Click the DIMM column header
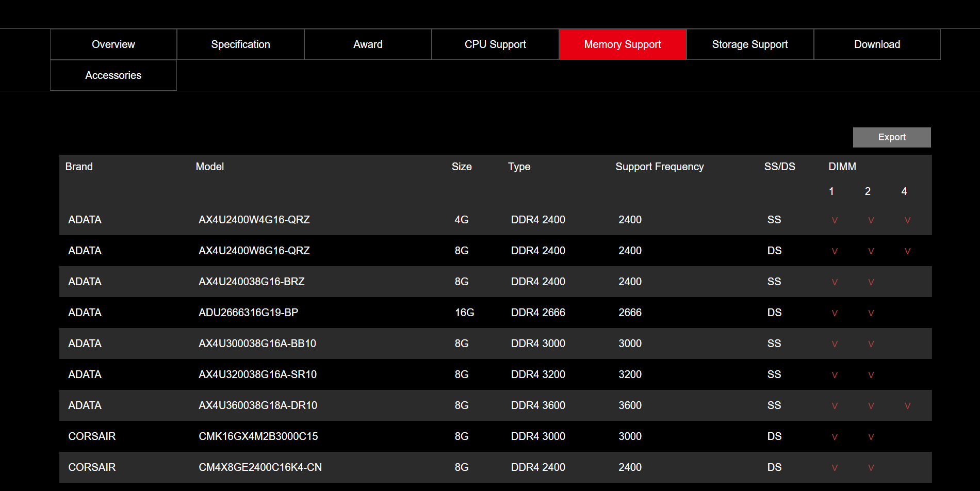This screenshot has width=980, height=491. (842, 167)
